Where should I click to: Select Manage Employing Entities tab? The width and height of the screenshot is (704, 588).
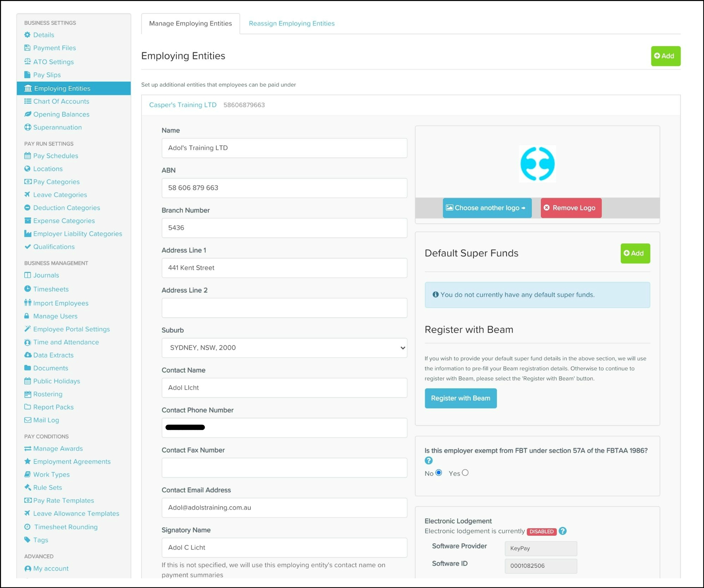(190, 23)
